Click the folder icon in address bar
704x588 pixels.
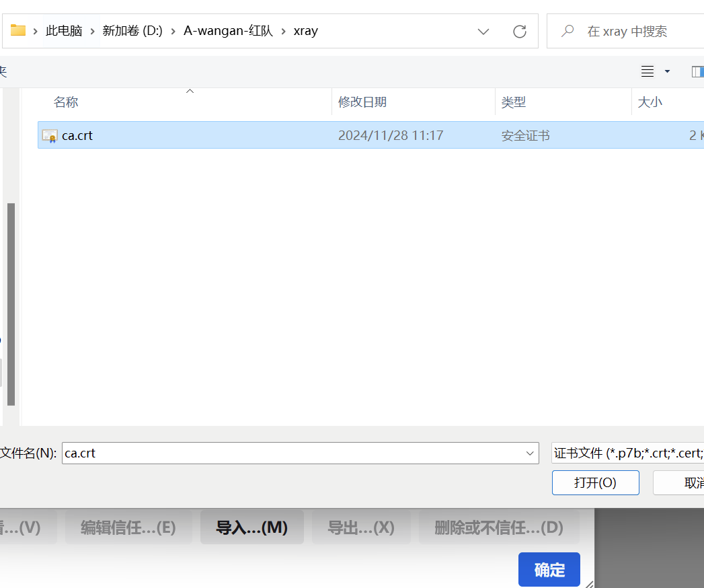18,30
